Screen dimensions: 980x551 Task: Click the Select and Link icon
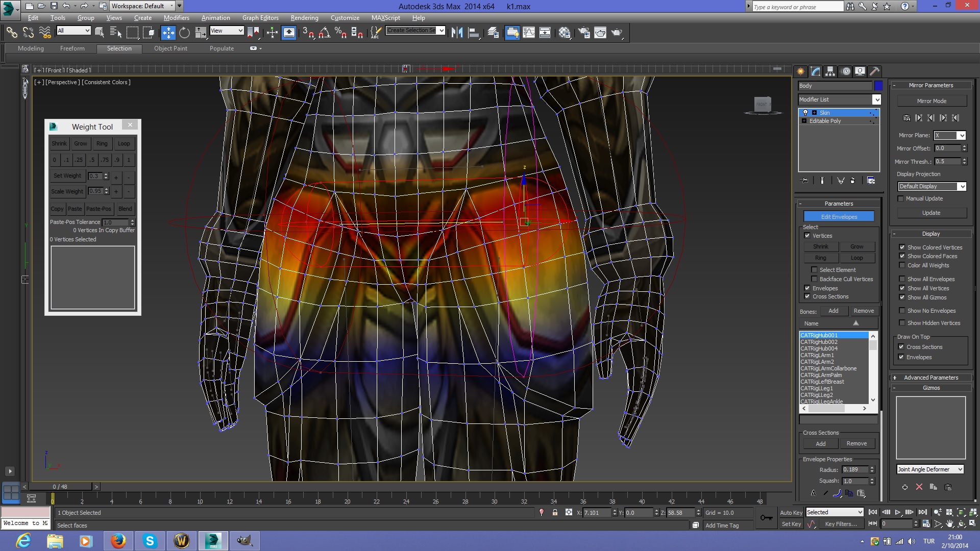click(x=12, y=33)
